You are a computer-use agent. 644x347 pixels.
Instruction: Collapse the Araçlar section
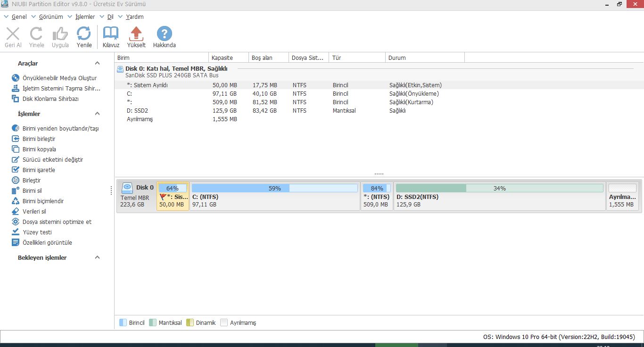pyautogui.click(x=97, y=63)
